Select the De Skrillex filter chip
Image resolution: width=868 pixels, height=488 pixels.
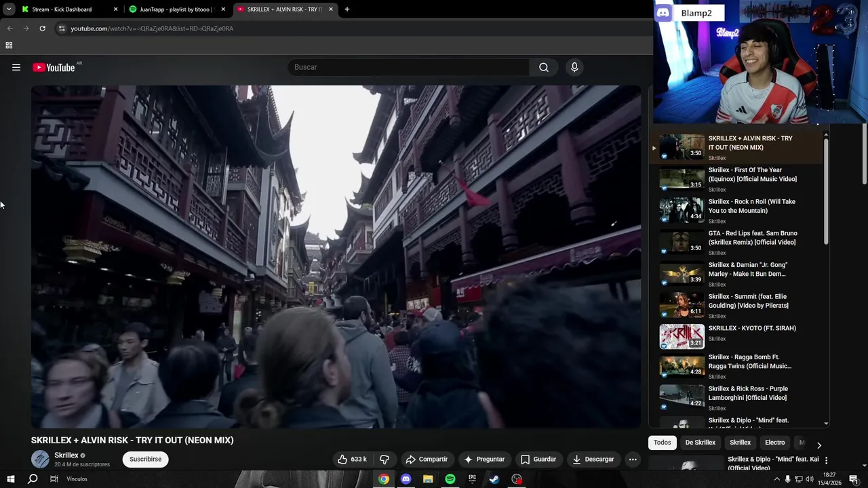[701, 443]
